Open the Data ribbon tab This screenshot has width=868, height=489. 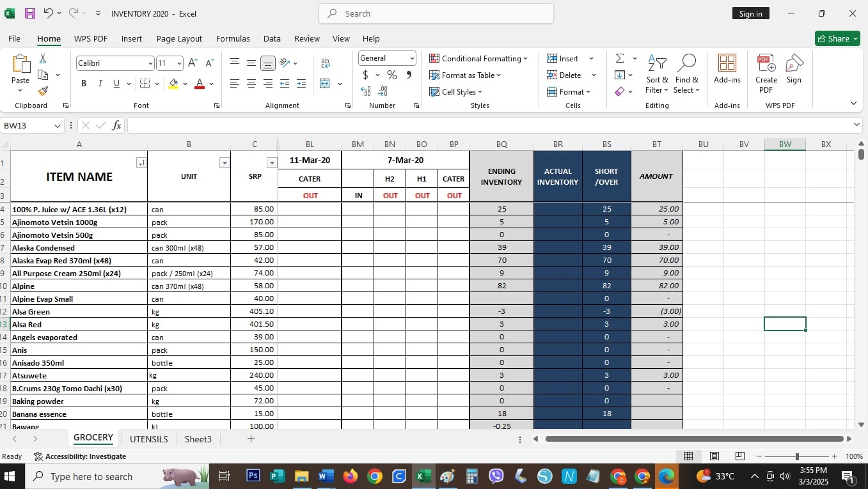272,38
